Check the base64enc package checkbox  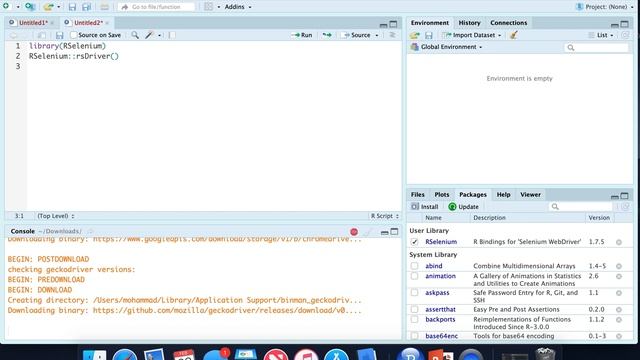414,336
